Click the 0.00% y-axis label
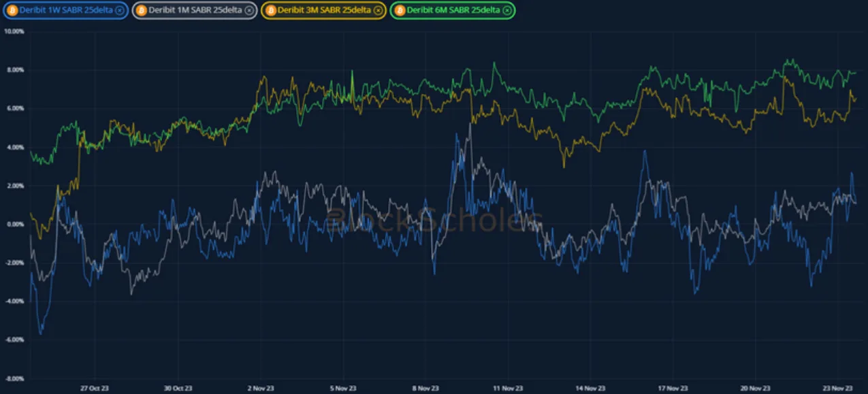This screenshot has width=868, height=394. tap(16, 224)
